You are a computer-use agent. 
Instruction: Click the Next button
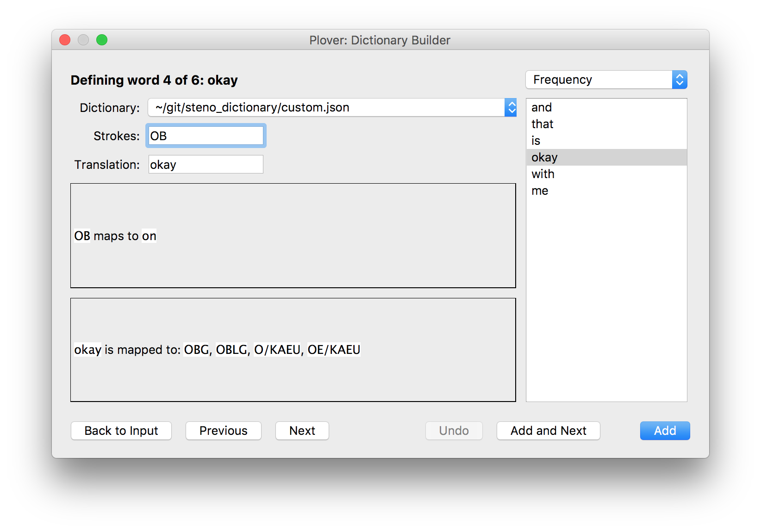coord(302,430)
